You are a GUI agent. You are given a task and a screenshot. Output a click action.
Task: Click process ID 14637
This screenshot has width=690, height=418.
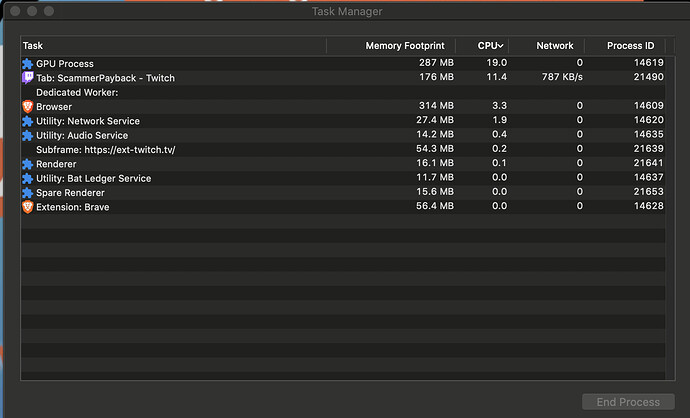point(648,177)
